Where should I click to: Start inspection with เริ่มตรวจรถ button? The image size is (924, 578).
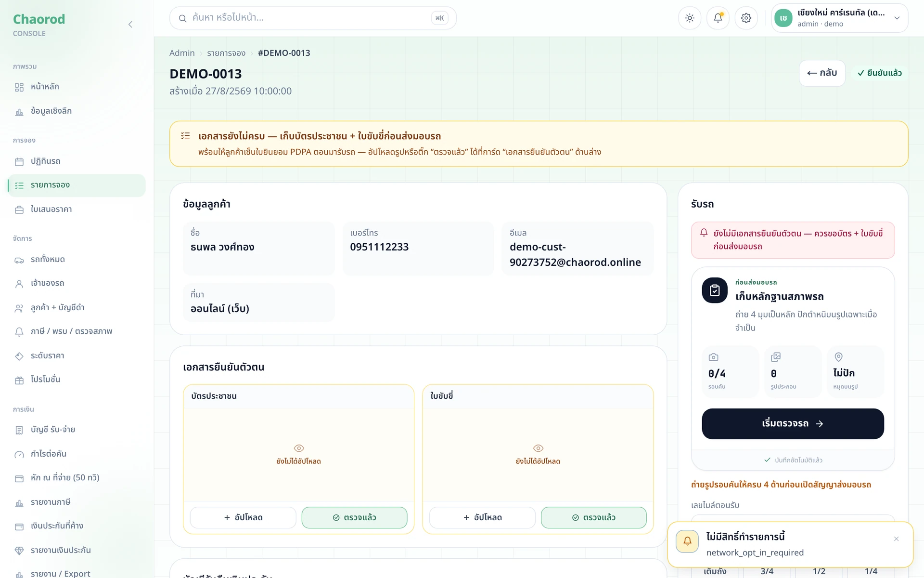[793, 424]
